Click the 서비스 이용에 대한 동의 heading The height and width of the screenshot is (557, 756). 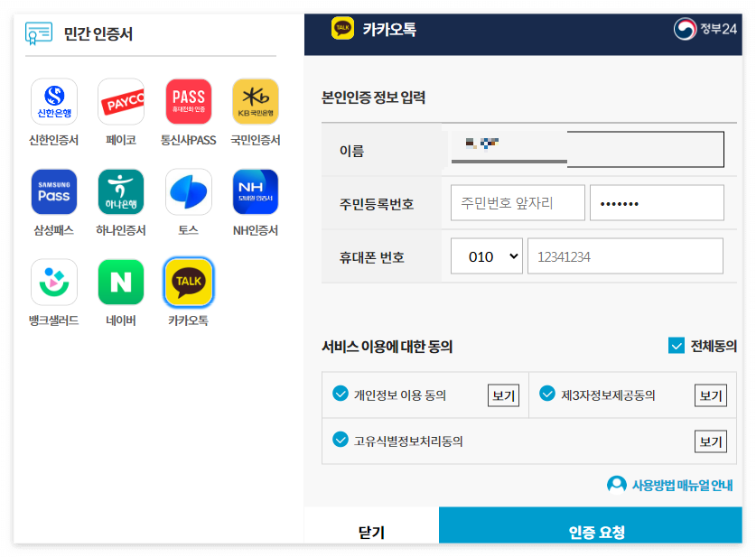(x=387, y=347)
